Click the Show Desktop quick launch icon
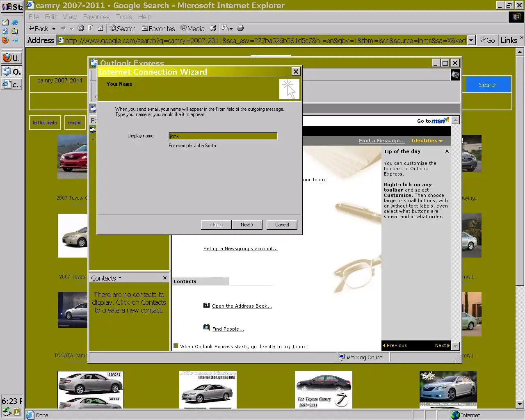 click(5, 22)
